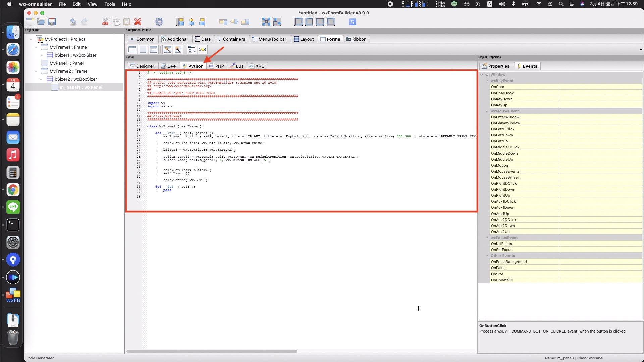This screenshot has width=644, height=362.
Task: Click the Additional components palette tab
Action: pyautogui.click(x=176, y=39)
